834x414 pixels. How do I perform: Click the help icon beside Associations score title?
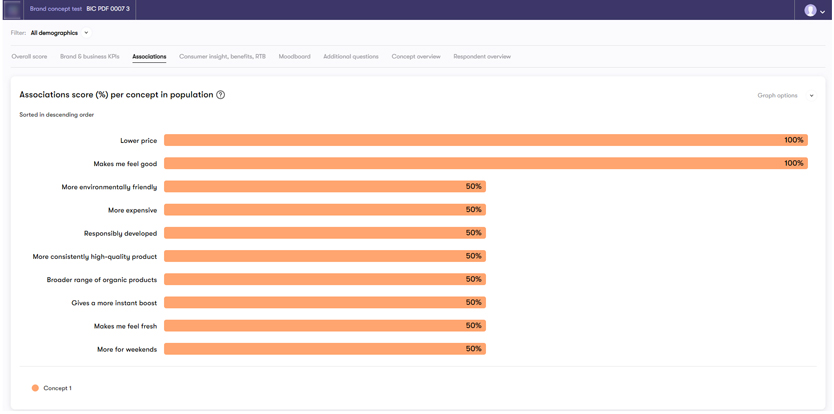pos(221,95)
